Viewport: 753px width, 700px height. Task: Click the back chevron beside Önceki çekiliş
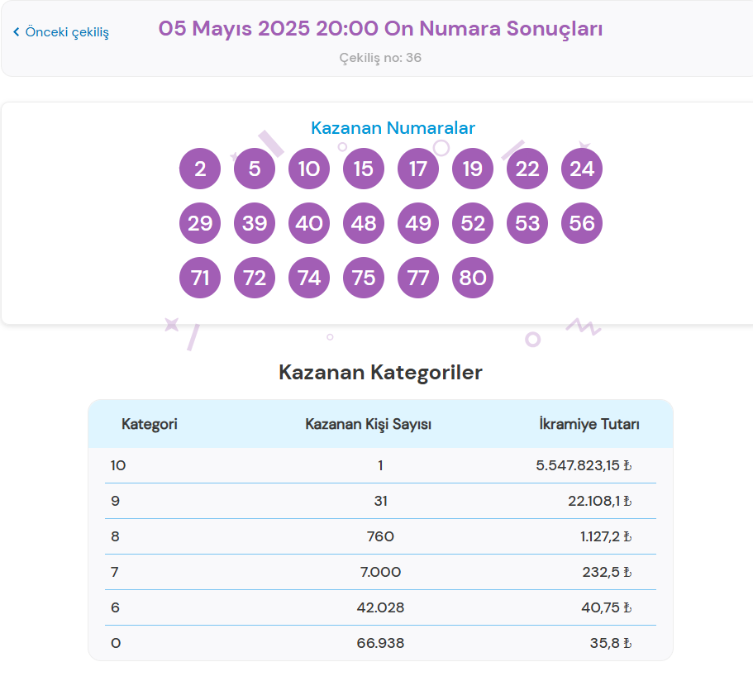16,32
